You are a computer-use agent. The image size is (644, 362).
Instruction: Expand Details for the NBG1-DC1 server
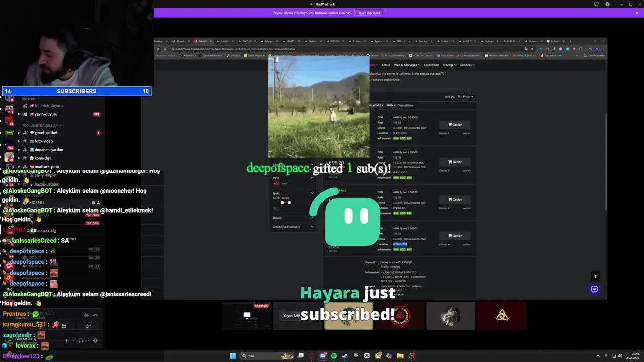pos(444,208)
